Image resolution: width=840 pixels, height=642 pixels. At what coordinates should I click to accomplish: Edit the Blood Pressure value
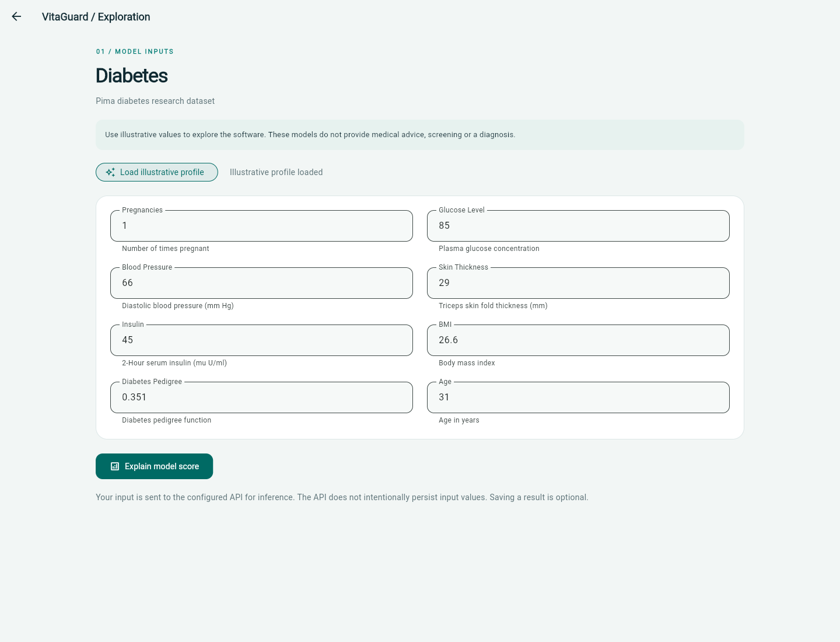tap(261, 283)
